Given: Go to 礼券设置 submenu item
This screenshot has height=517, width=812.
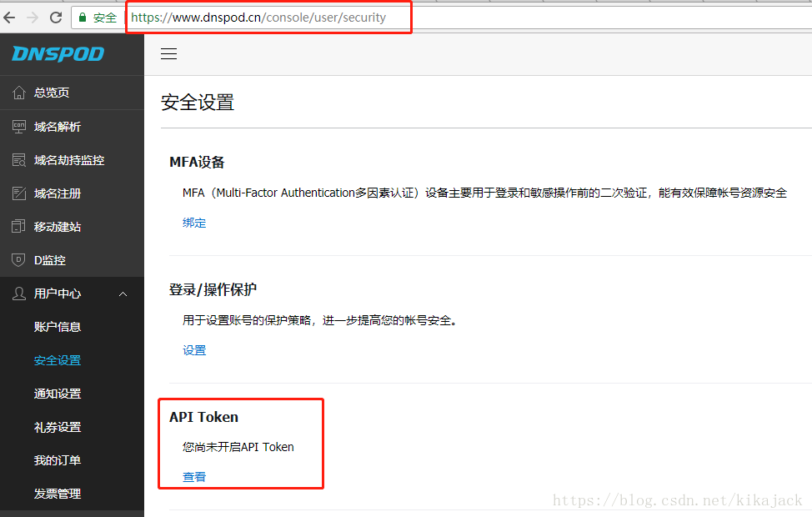Looking at the screenshot, I should click(58, 428).
